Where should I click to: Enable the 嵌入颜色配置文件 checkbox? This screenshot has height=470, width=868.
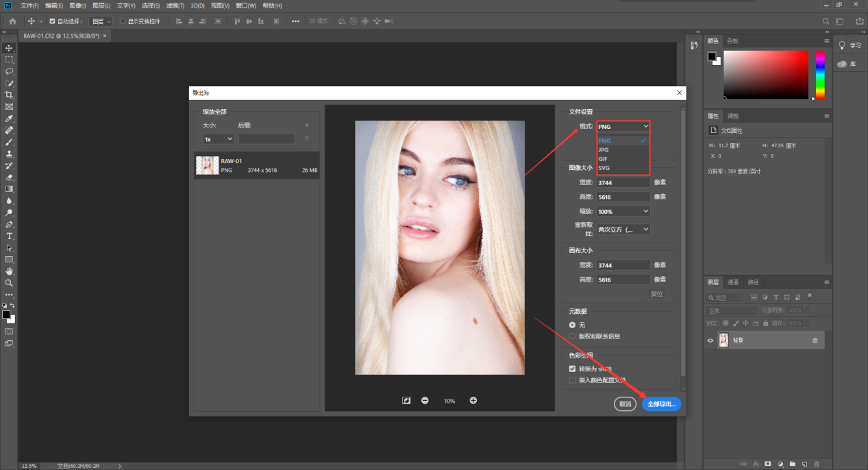coord(573,380)
